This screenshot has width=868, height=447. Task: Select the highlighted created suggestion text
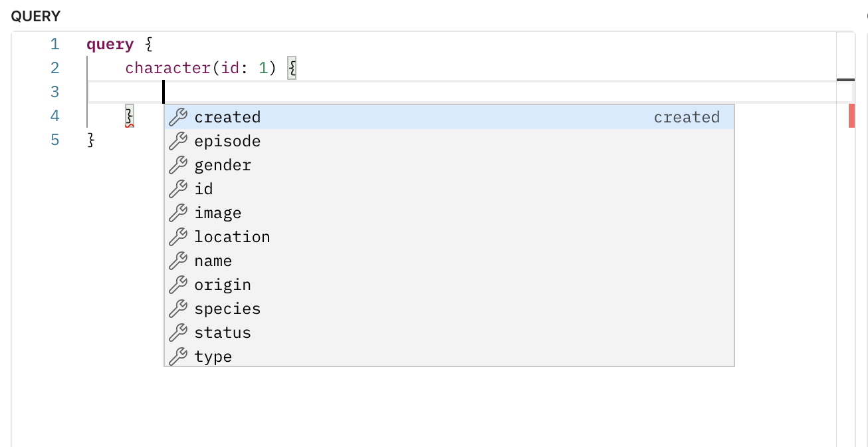click(227, 118)
